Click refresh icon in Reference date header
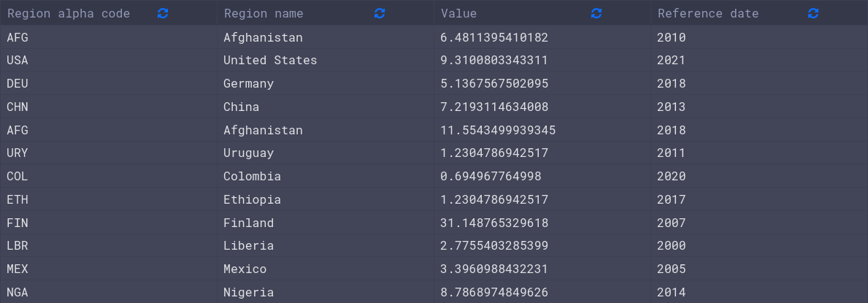The height and width of the screenshot is (303, 868). click(x=813, y=13)
